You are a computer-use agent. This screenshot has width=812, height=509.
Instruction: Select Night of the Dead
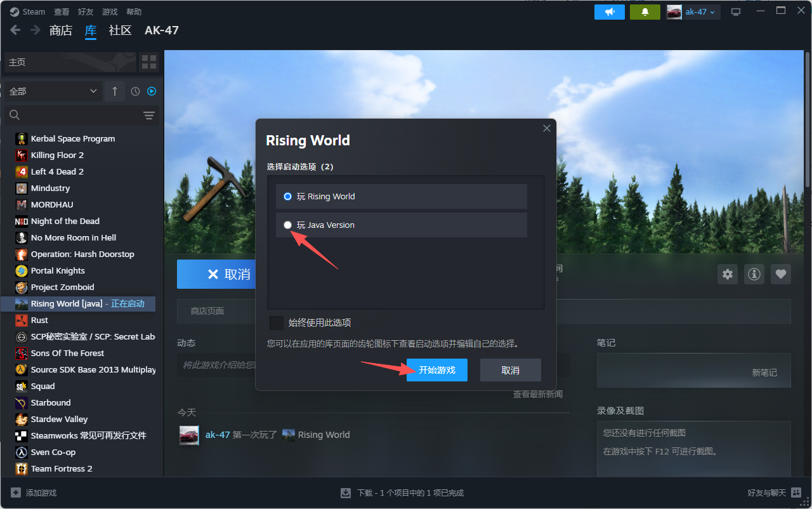coord(65,221)
